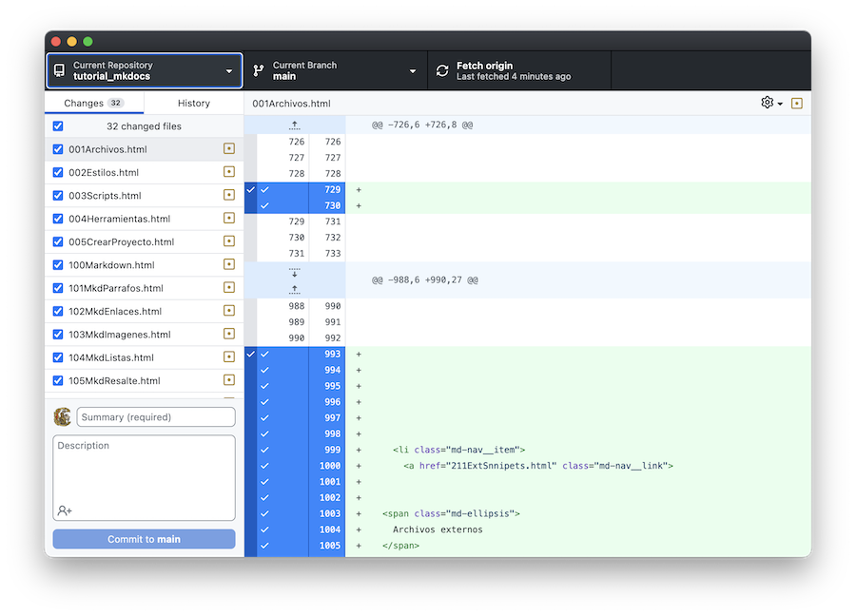
Task: Open the Current Repository dropdown
Action: click(144, 71)
